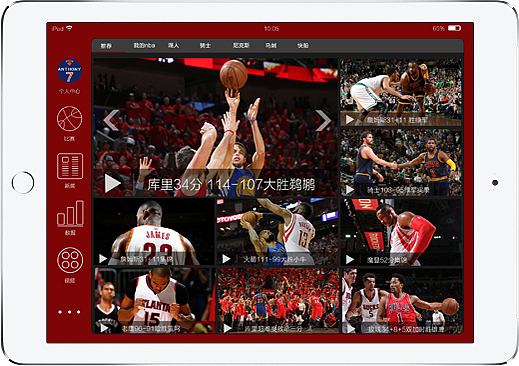Viewport: 519px width, 366px height.
Task: Tap the battery indicator in status bar
Action: pyautogui.click(x=454, y=28)
